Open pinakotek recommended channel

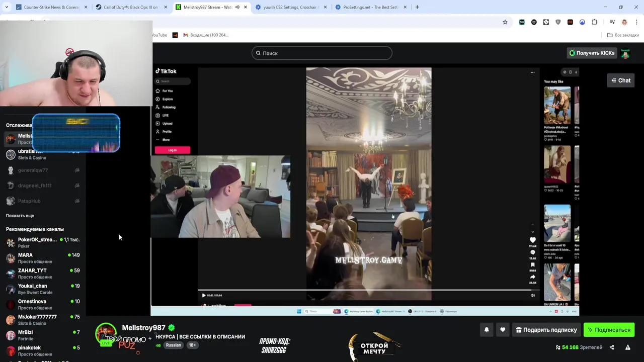pos(43,350)
